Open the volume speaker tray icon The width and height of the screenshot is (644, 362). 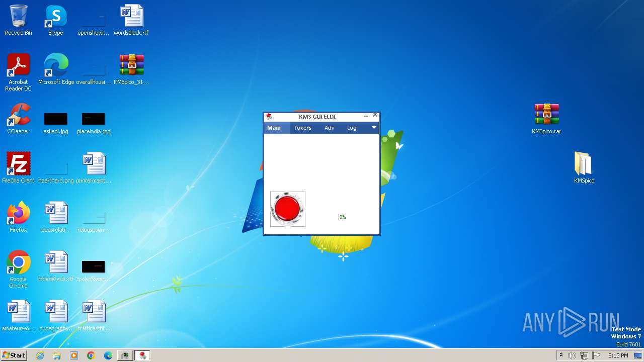pyautogui.click(x=572, y=355)
